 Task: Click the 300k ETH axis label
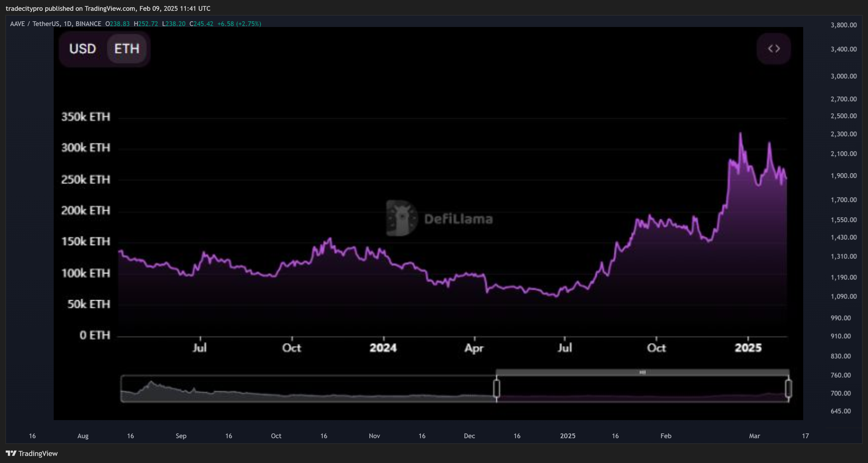point(85,148)
